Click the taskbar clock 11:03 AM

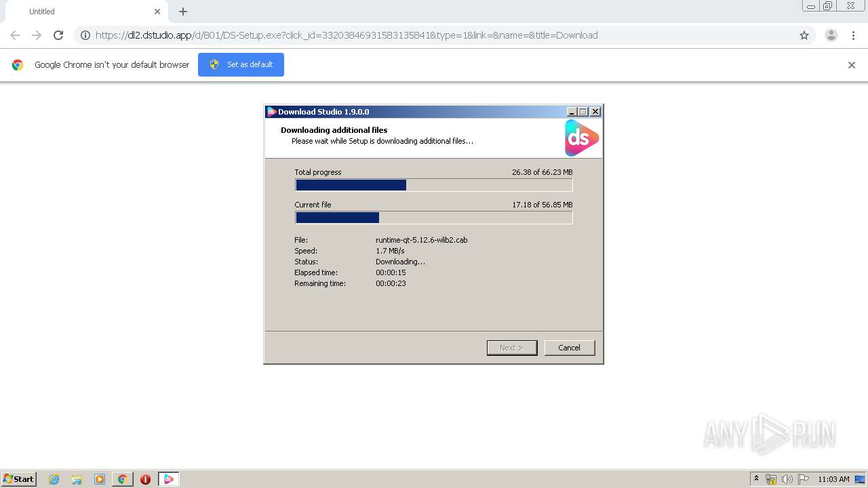[x=833, y=479]
